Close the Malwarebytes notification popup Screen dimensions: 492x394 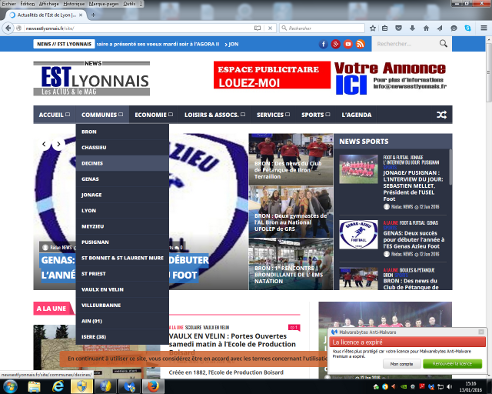[x=481, y=332]
